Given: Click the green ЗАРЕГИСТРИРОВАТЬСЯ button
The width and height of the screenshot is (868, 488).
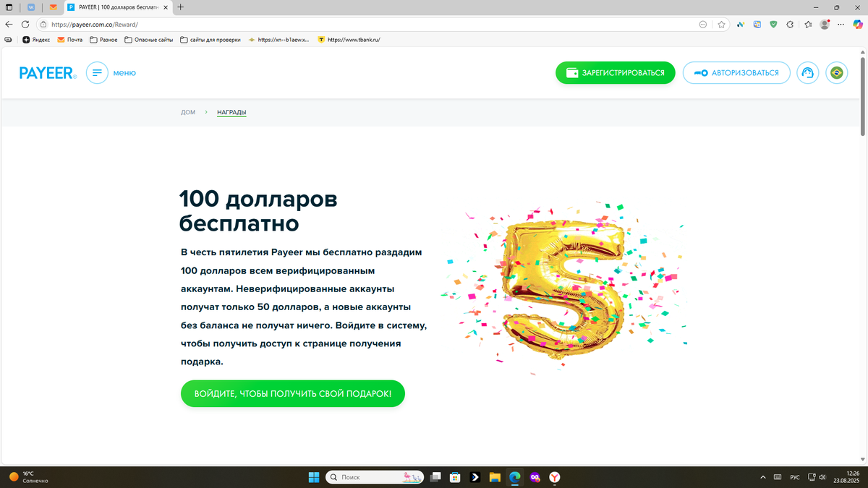Looking at the screenshot, I should click(x=616, y=73).
